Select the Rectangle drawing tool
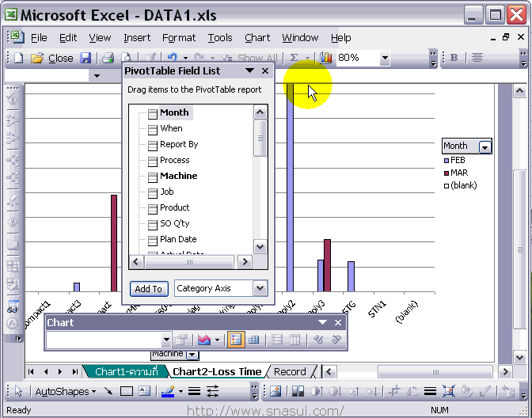 126,391
